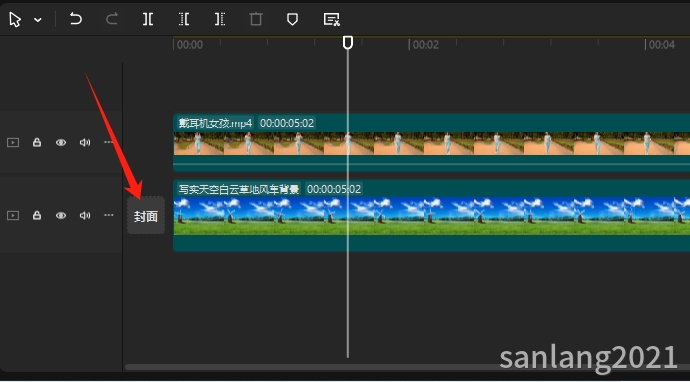Trim right of playhead icon
This screenshot has height=382, width=690.
click(x=220, y=19)
